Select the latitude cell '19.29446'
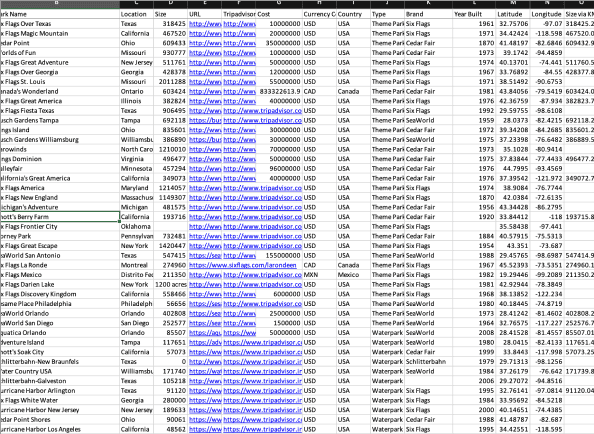 [513, 275]
